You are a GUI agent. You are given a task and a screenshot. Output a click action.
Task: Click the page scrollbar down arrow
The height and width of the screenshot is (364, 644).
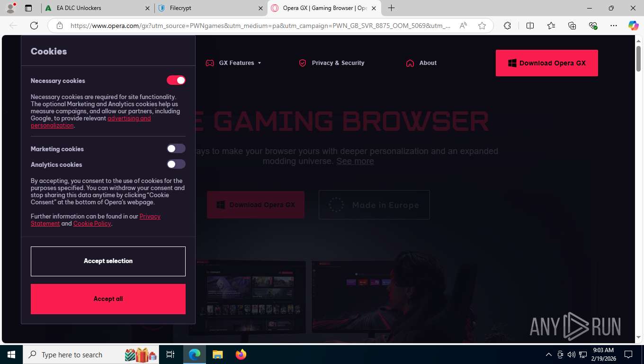pyautogui.click(x=638, y=337)
